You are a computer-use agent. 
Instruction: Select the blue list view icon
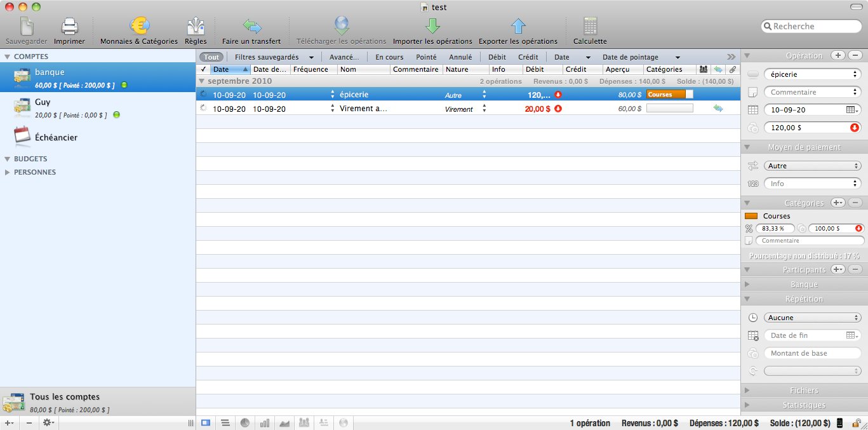pos(206,423)
